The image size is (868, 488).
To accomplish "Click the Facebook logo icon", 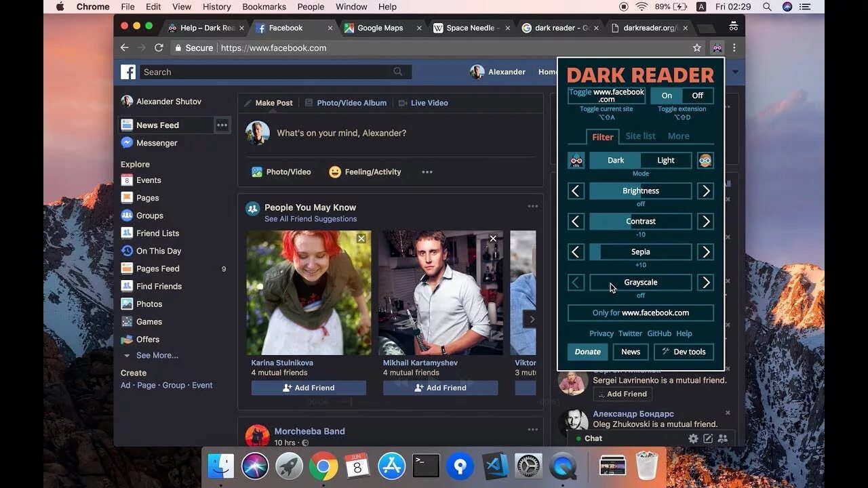I will click(128, 72).
